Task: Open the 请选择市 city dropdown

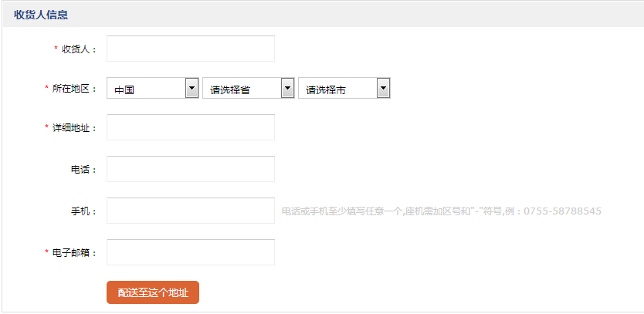Action: pos(337,89)
